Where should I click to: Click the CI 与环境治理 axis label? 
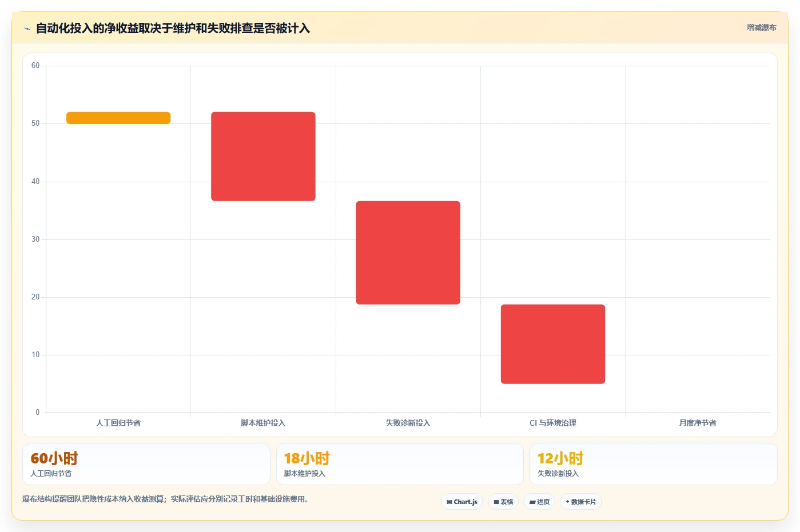tap(553, 423)
